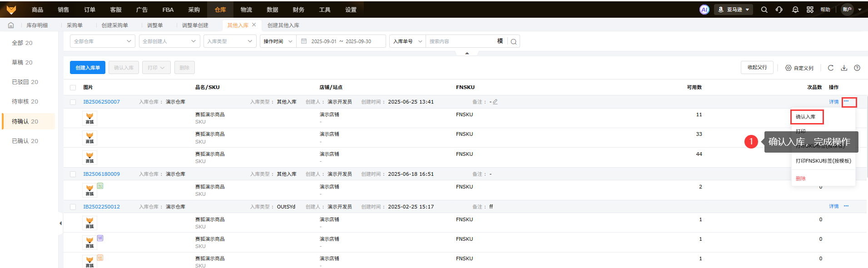The width and height of the screenshot is (868, 268).
Task: Check the box for order IB2506250007
Action: pos(73,102)
